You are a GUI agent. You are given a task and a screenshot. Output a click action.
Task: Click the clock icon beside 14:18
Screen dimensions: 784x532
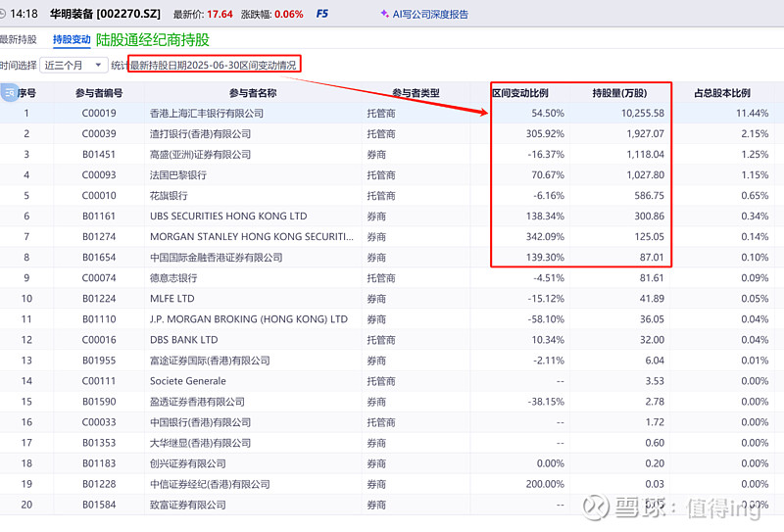click(2, 14)
